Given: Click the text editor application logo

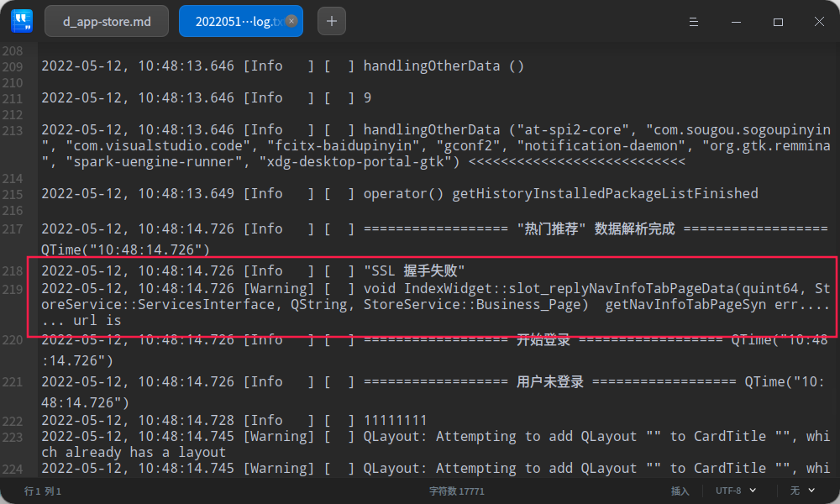Looking at the screenshot, I should [x=22, y=21].
